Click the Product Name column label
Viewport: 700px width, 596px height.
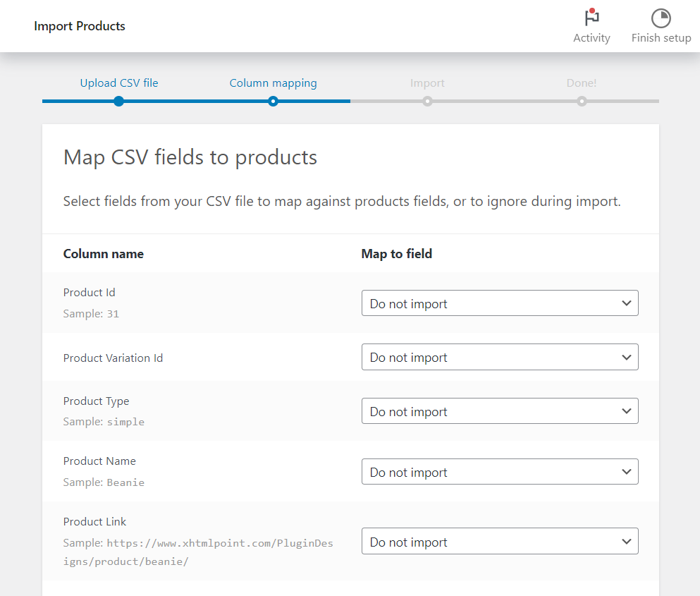click(x=99, y=461)
